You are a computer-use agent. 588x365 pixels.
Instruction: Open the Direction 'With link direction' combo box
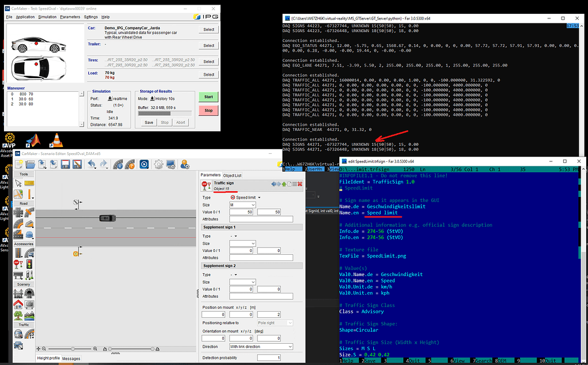(261, 347)
